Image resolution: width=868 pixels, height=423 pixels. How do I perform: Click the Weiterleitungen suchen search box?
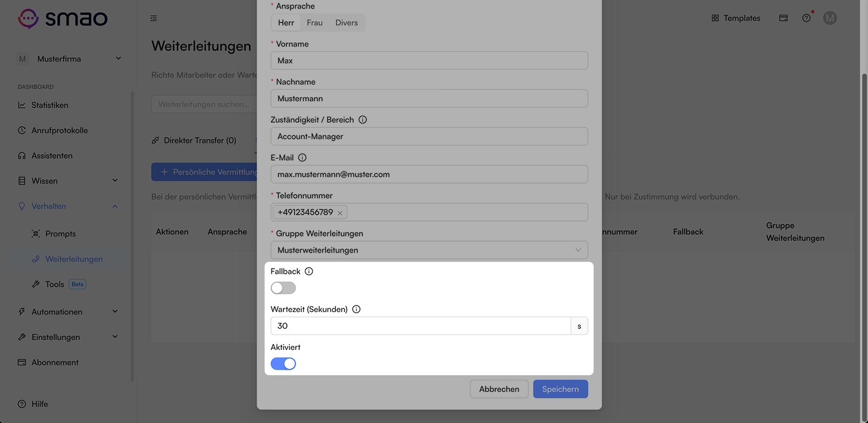(204, 104)
